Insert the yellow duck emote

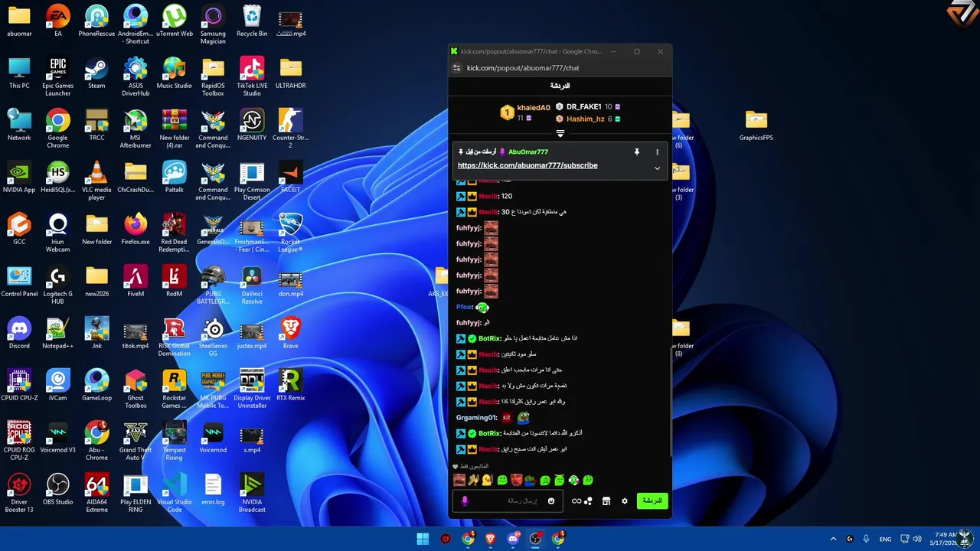point(487,480)
